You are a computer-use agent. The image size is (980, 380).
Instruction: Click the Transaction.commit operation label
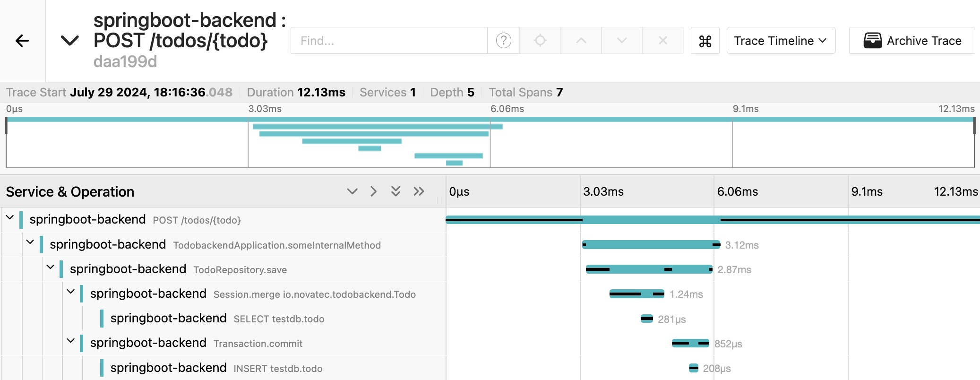click(258, 344)
